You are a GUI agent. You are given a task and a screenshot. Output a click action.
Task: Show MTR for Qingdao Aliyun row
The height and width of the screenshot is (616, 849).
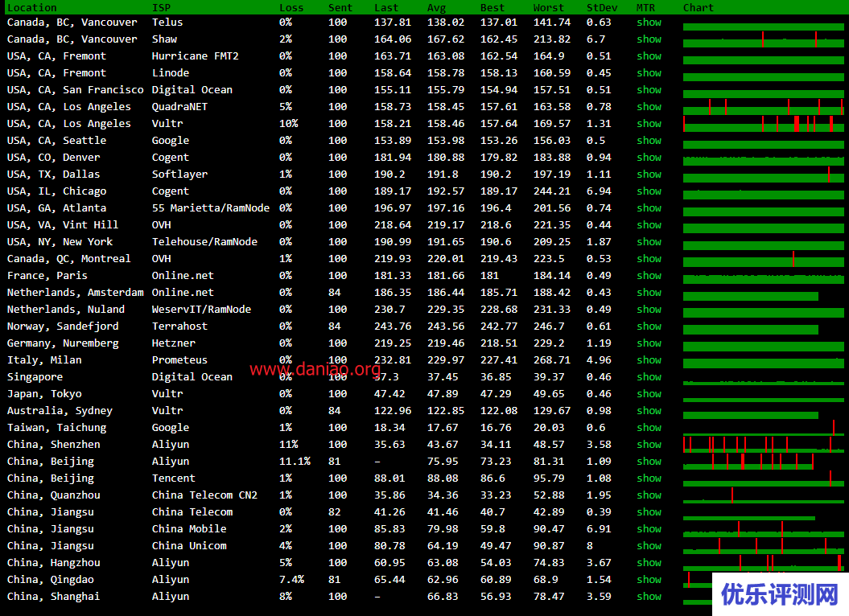click(x=649, y=579)
